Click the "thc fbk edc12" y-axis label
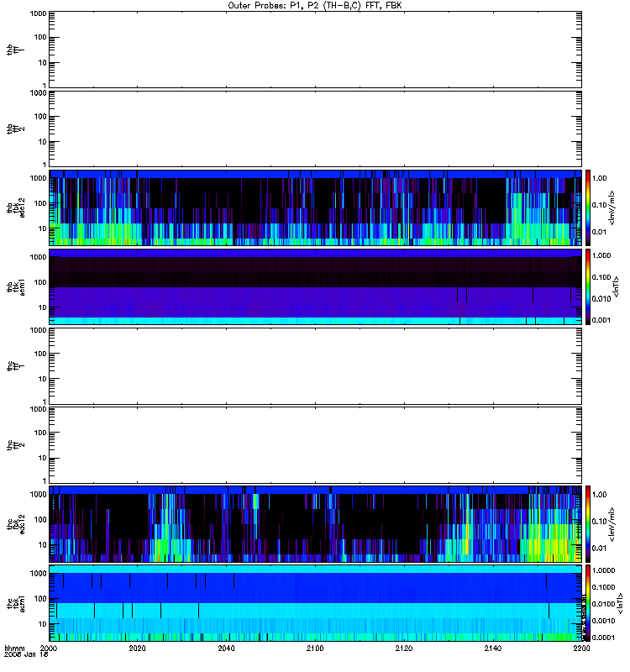The image size is (630, 672). coord(15,524)
